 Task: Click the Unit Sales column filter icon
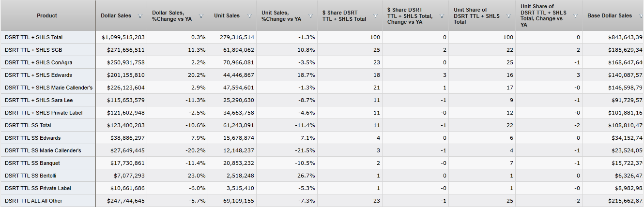click(x=249, y=16)
